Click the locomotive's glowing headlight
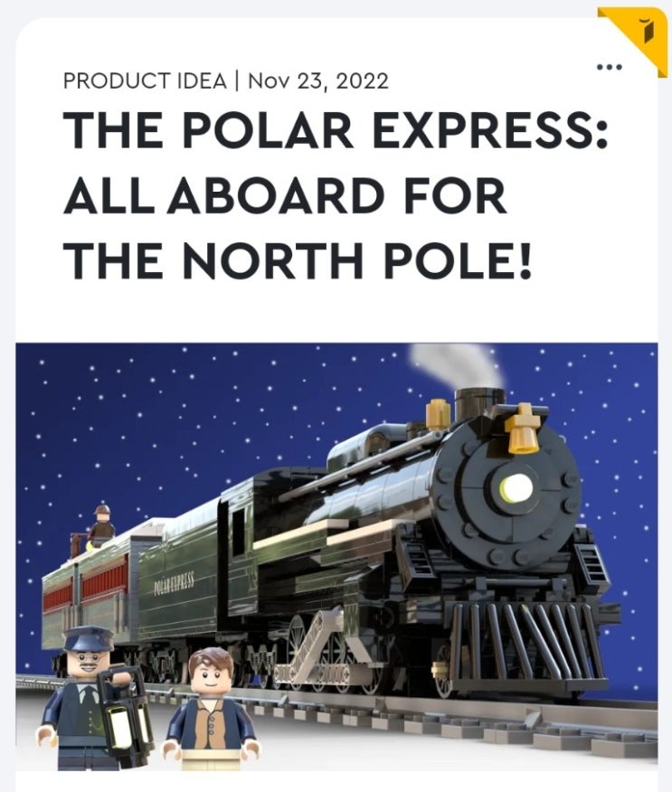 pos(516,487)
